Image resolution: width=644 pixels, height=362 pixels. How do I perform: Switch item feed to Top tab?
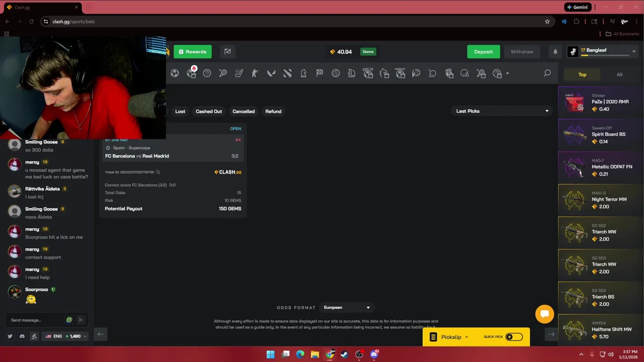(582, 74)
